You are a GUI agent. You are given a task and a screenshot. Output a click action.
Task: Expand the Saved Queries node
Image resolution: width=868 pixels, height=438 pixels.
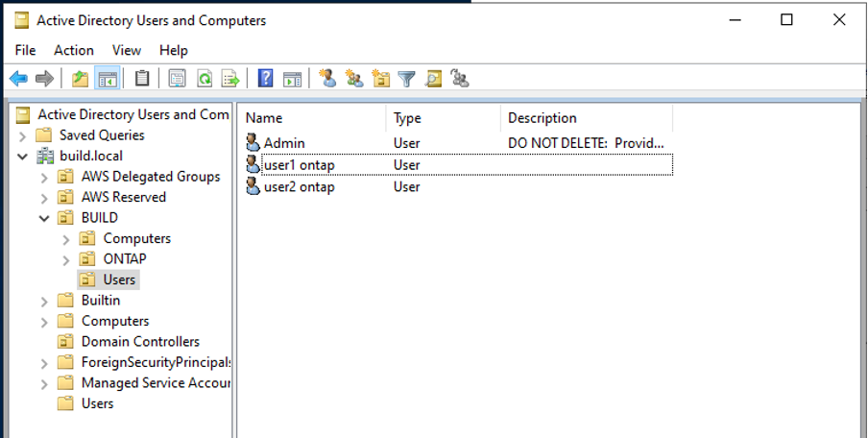(22, 135)
